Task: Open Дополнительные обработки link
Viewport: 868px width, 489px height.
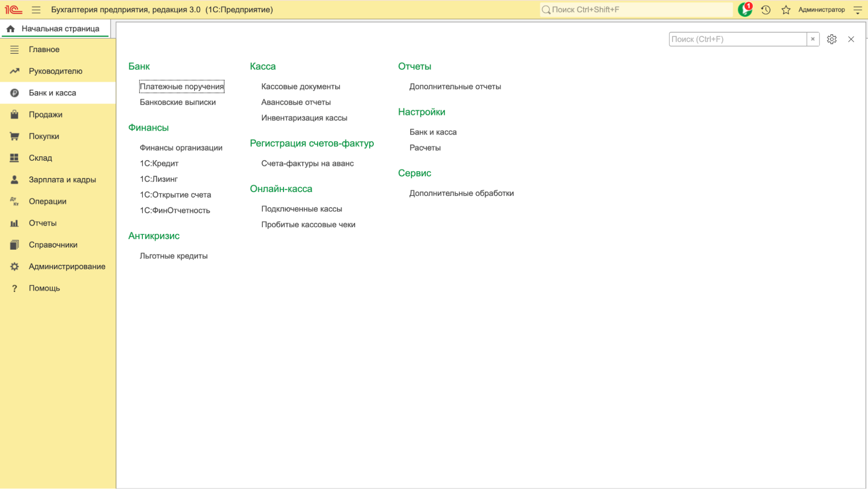Action: pyautogui.click(x=461, y=193)
